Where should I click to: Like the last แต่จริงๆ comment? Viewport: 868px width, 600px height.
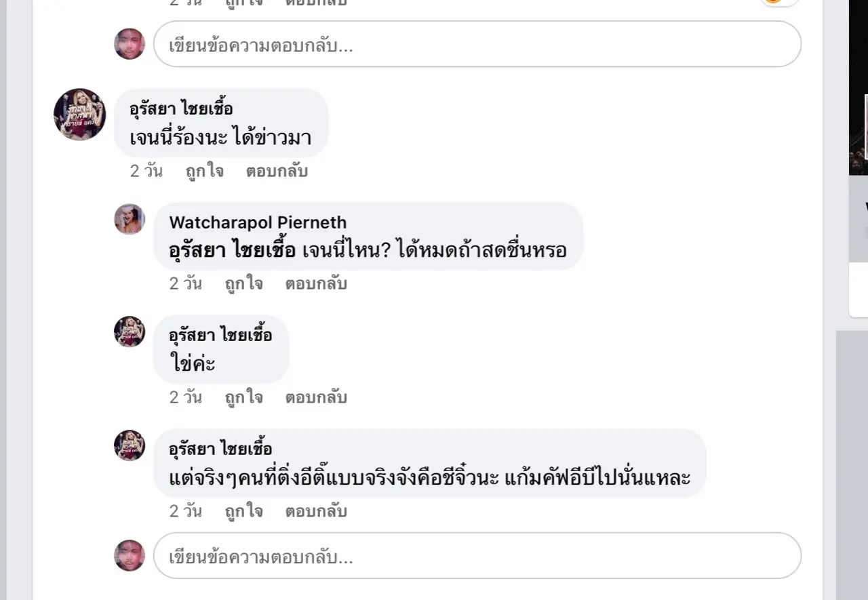point(244,511)
